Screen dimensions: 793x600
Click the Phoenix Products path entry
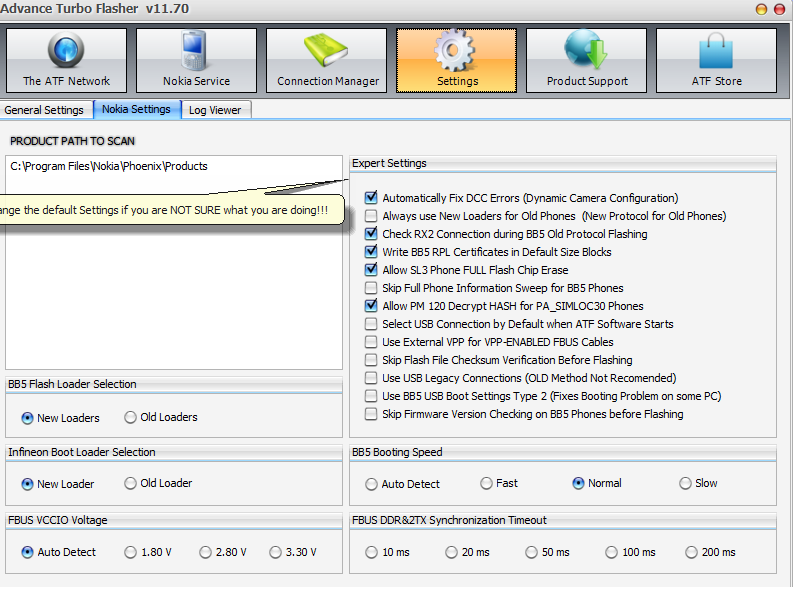(x=109, y=166)
